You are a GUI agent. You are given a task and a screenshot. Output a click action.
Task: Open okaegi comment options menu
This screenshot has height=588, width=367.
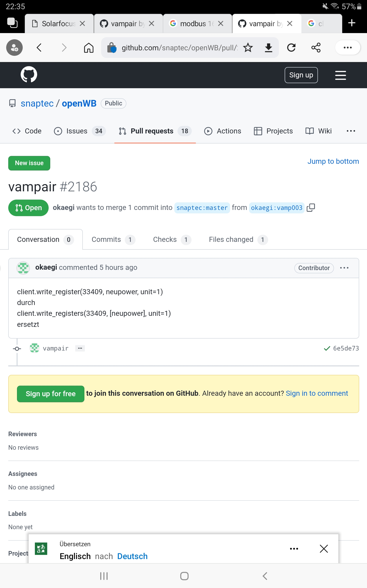click(x=344, y=268)
